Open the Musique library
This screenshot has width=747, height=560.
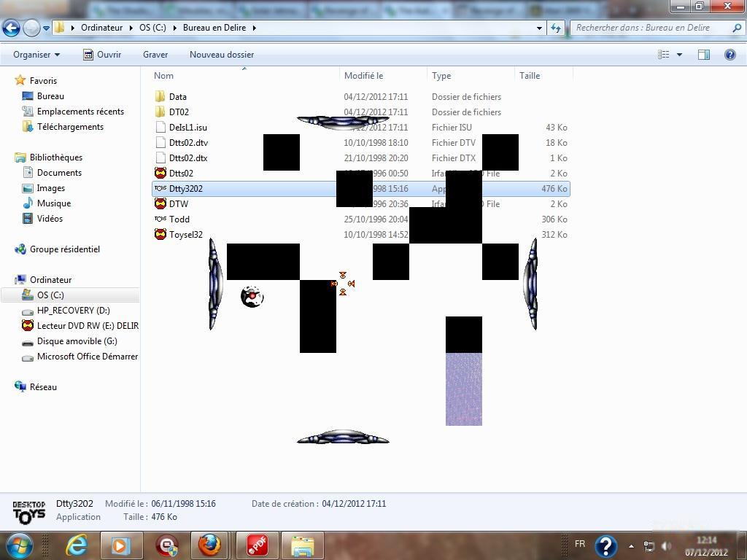pos(54,203)
